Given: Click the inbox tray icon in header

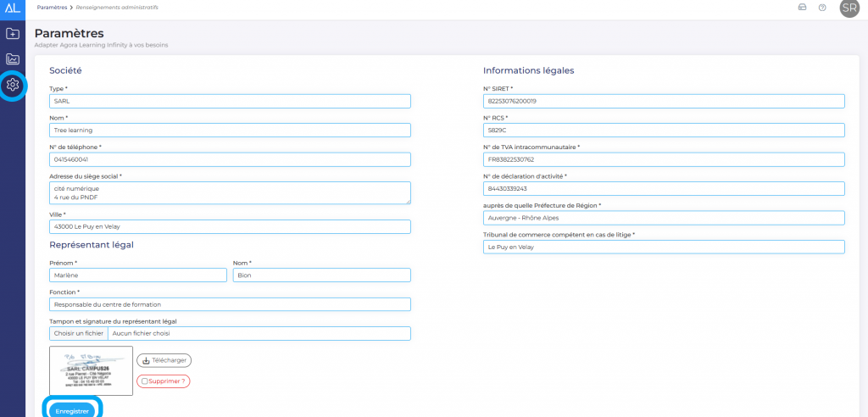Looking at the screenshot, I should [802, 8].
